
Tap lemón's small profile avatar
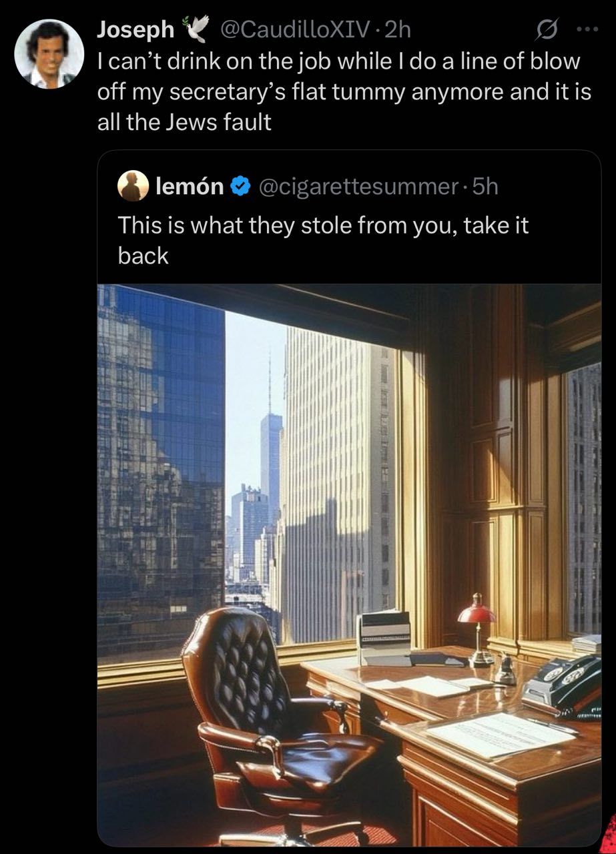click(133, 186)
